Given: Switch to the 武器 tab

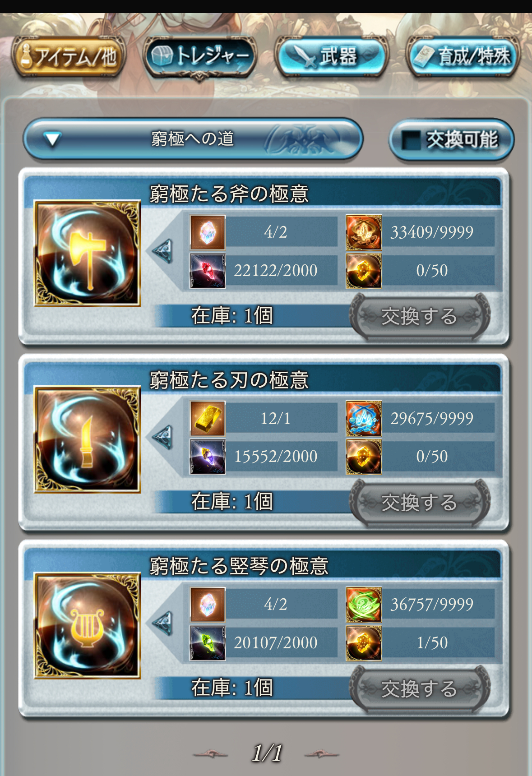Looking at the screenshot, I should (332, 57).
